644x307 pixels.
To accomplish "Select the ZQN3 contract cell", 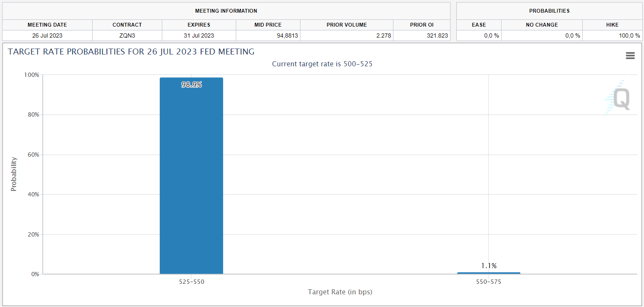I will 127,35.
